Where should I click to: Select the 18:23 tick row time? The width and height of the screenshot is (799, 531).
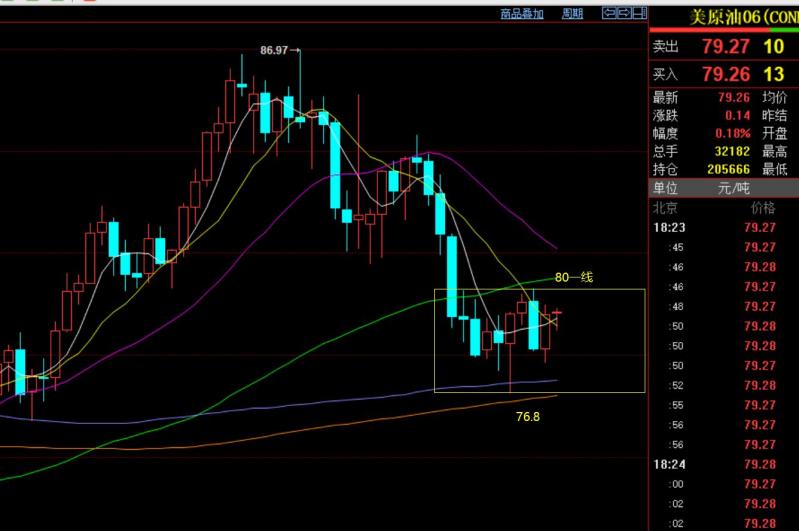click(670, 227)
